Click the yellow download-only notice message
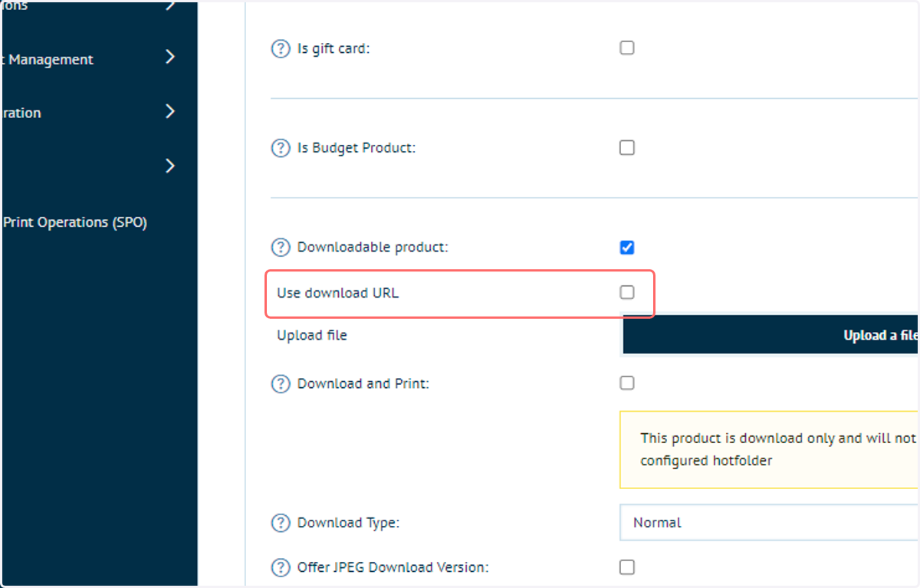Screen dimensions: 920x588 tap(769, 449)
